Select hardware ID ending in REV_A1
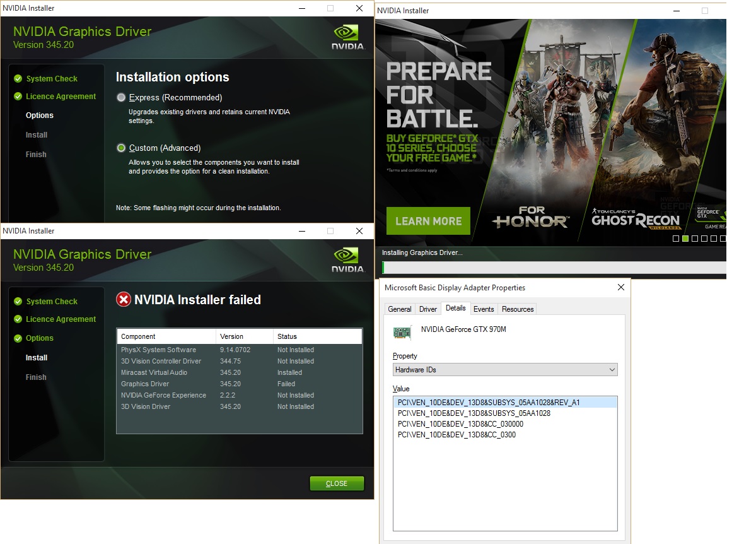 click(x=505, y=402)
